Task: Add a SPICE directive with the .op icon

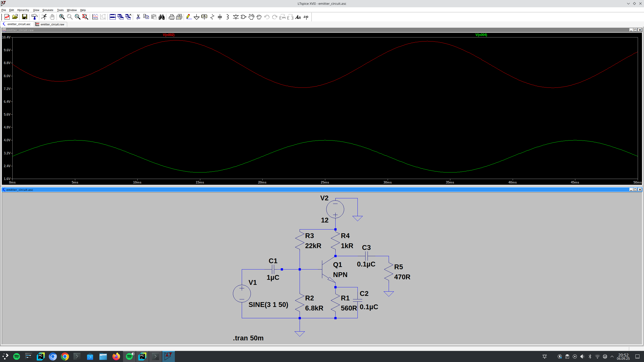Action: (x=305, y=17)
